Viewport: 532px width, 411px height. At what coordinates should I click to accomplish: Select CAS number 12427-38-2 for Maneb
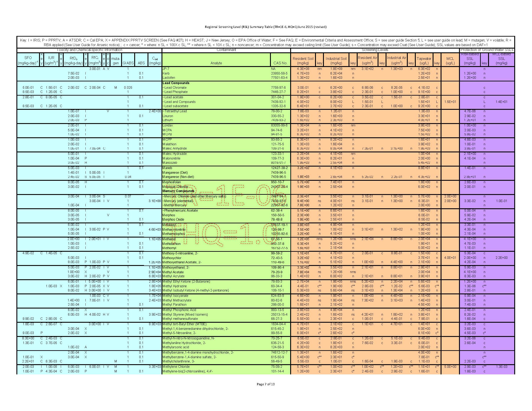point(279,168)
